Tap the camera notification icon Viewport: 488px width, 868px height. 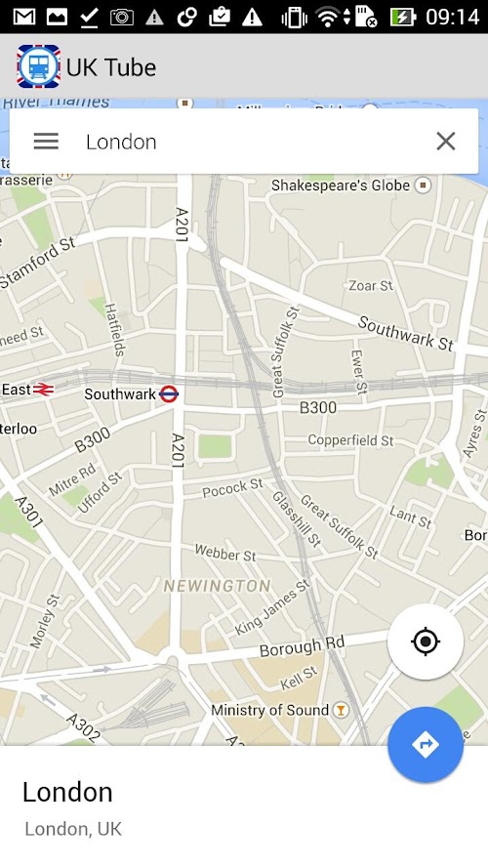(x=122, y=18)
